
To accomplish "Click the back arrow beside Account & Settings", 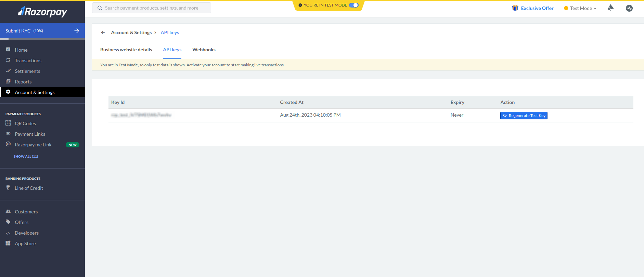I will point(103,32).
